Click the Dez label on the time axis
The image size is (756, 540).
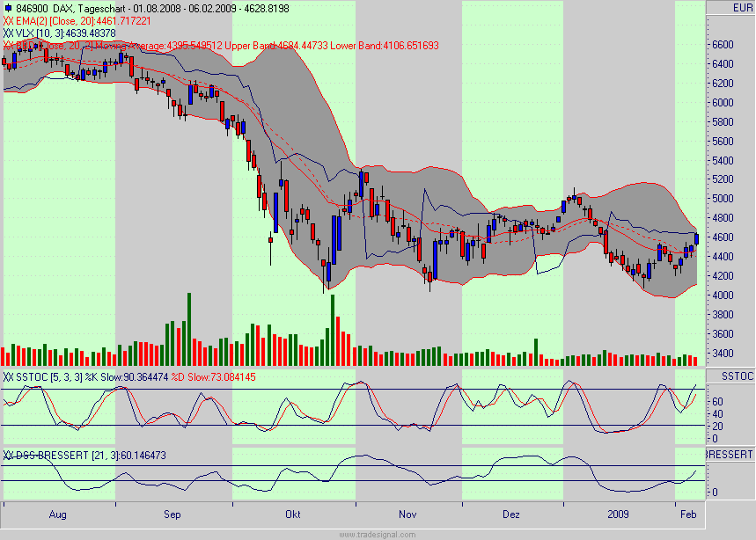[512, 514]
